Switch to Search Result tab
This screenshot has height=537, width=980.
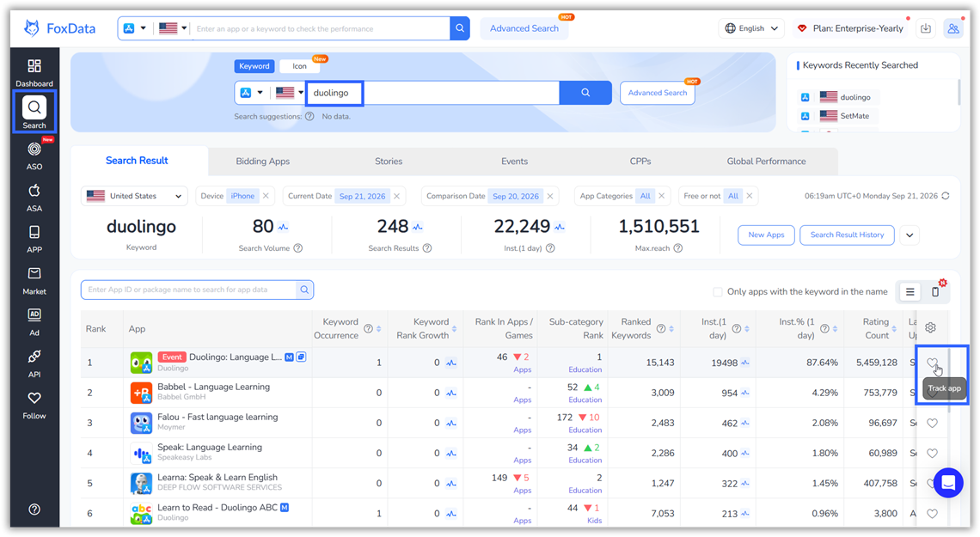tap(137, 161)
